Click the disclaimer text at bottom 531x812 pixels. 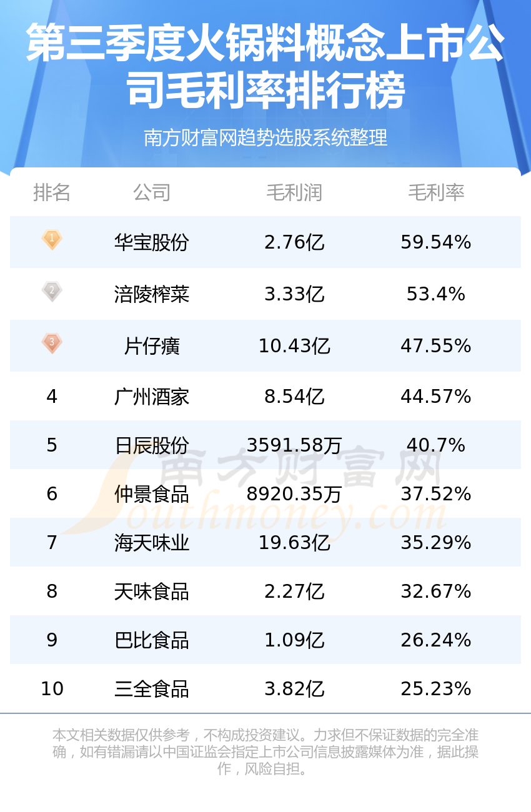265,751
